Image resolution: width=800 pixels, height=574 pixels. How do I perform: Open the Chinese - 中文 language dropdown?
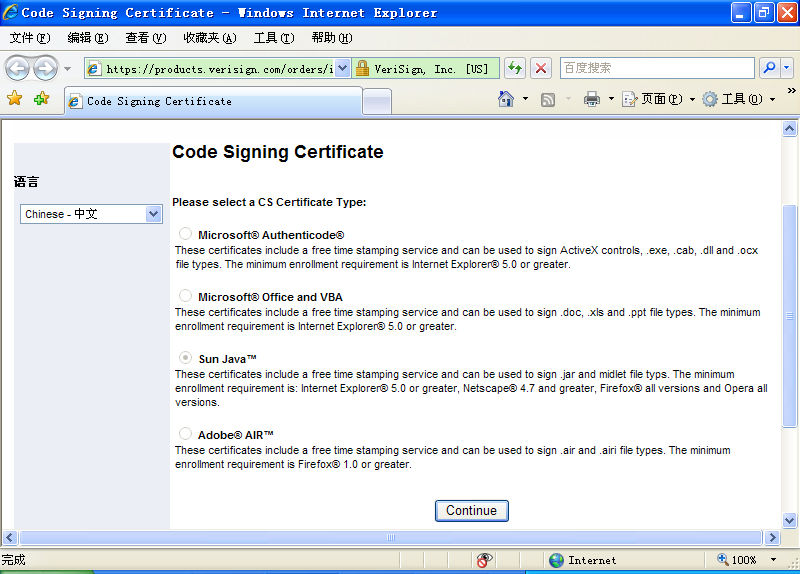[91, 214]
